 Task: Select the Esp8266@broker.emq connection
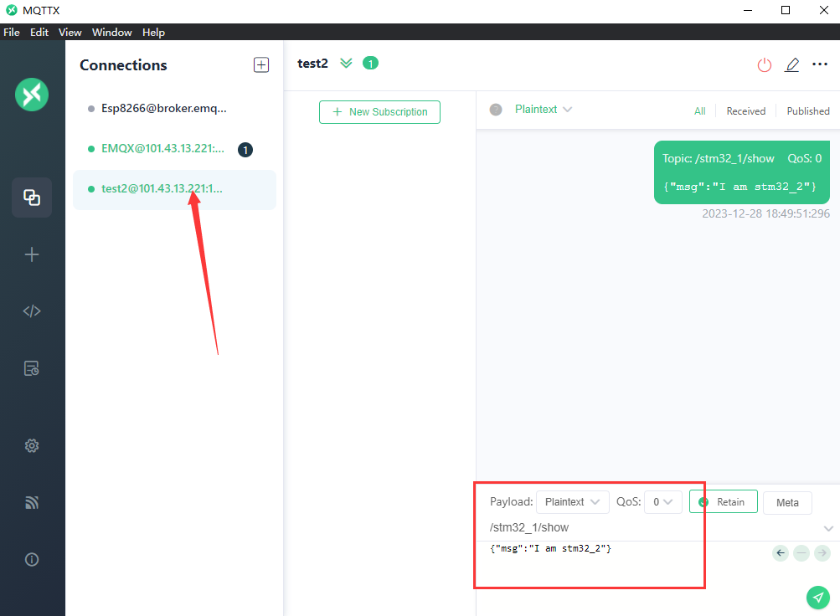point(174,108)
